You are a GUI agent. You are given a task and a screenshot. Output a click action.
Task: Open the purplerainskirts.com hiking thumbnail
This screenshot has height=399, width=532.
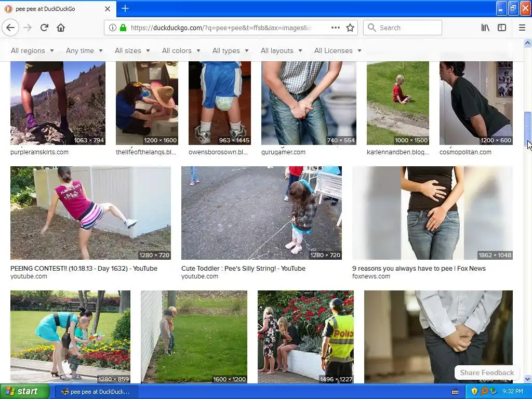(58, 103)
